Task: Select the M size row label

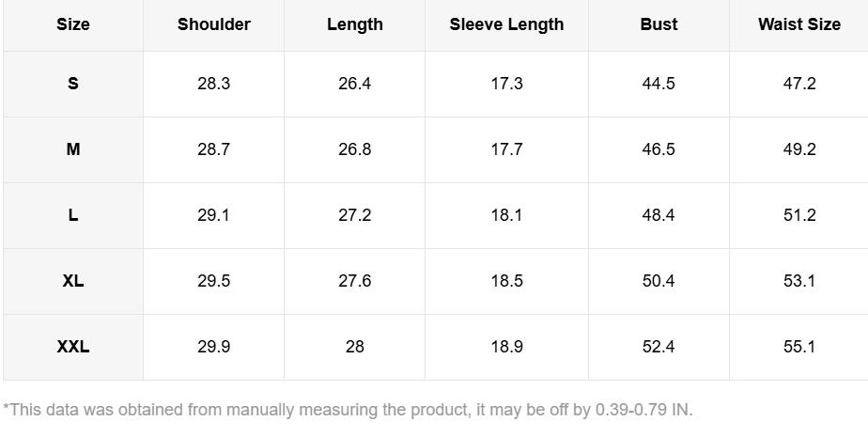Action: point(73,149)
